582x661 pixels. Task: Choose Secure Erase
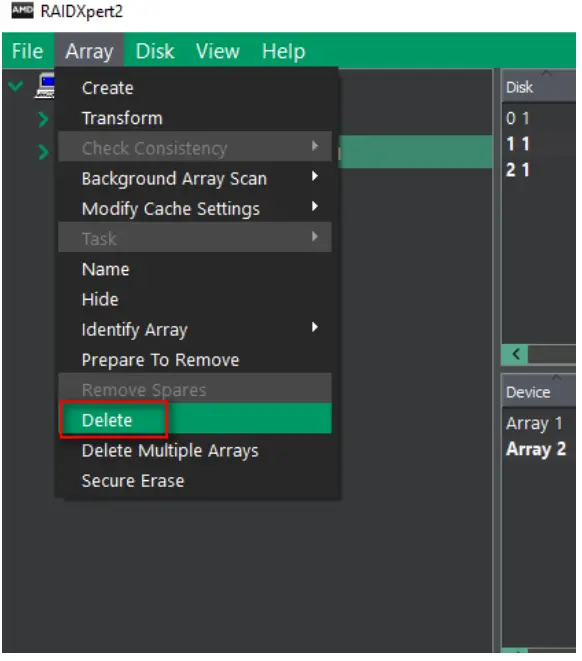click(195, 481)
